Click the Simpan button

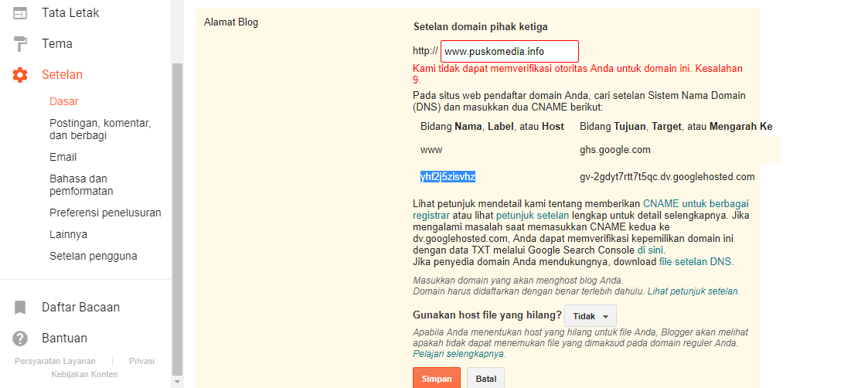point(436,379)
